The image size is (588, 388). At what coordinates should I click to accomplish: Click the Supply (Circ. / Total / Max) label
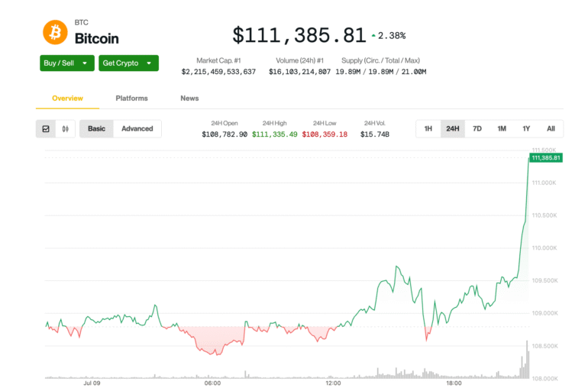tap(380, 60)
